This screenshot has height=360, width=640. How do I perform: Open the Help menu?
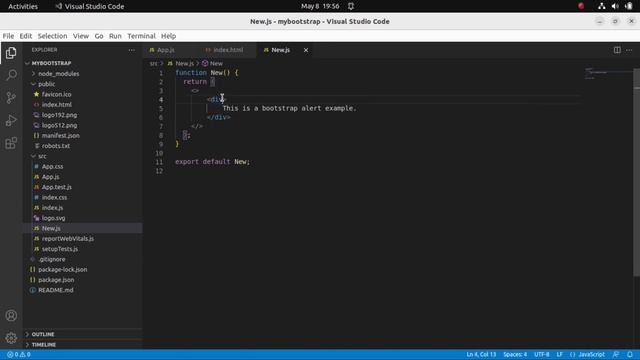pos(168,36)
